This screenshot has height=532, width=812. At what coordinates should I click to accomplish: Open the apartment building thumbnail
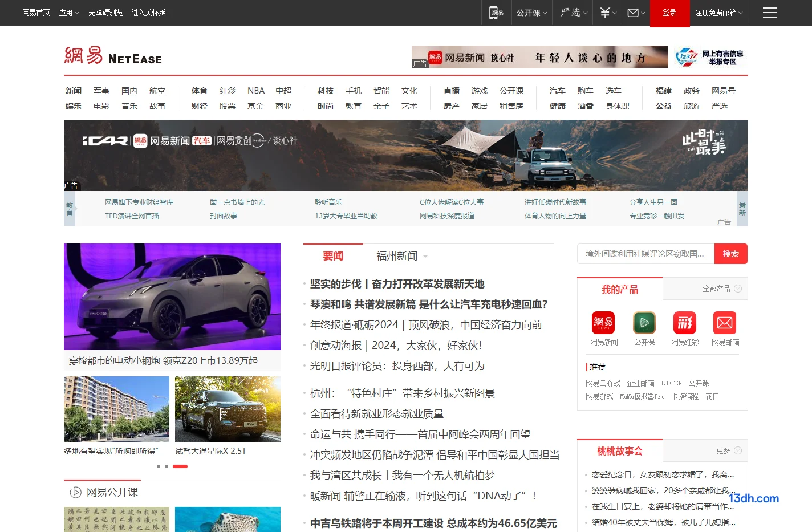[116, 409]
